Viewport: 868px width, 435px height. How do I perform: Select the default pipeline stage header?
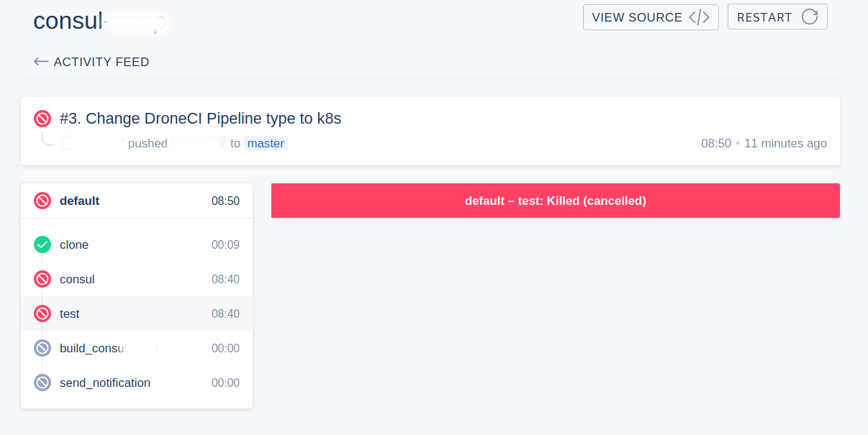(x=137, y=201)
